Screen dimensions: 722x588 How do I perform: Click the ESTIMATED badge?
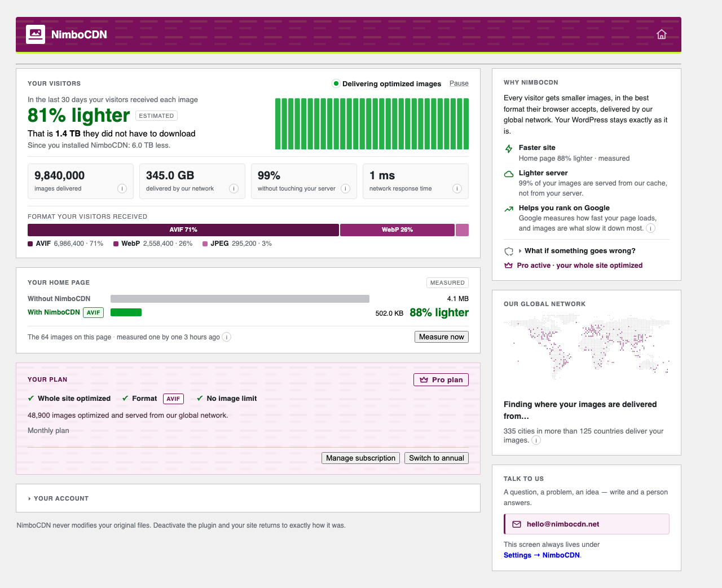click(156, 116)
